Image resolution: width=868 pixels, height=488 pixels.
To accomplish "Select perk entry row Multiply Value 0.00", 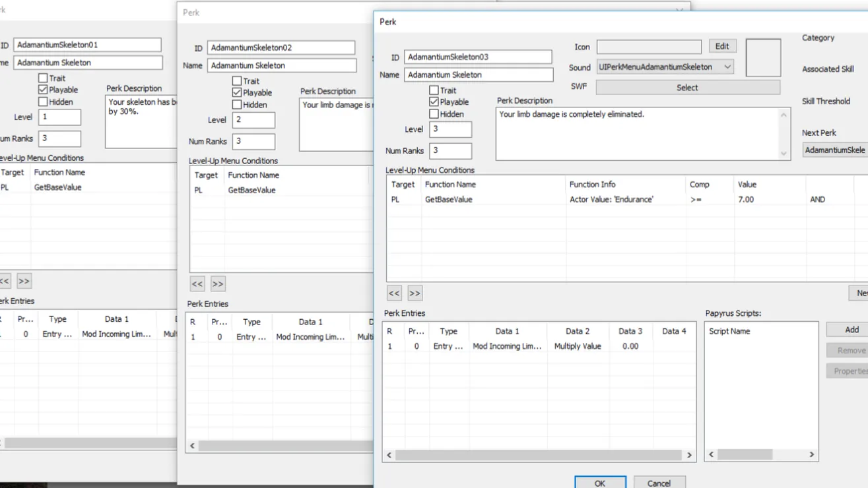I will [539, 346].
